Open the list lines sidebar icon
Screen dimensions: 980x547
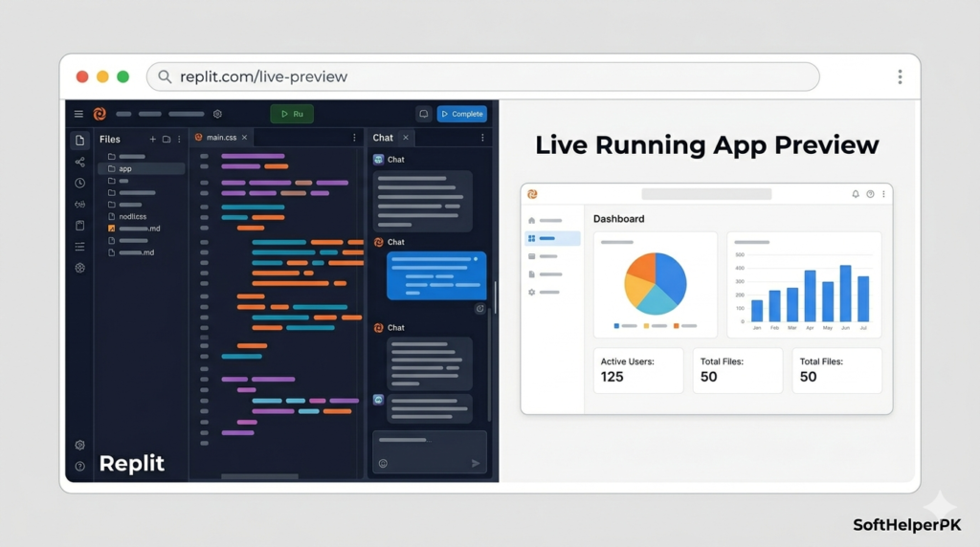(x=80, y=247)
